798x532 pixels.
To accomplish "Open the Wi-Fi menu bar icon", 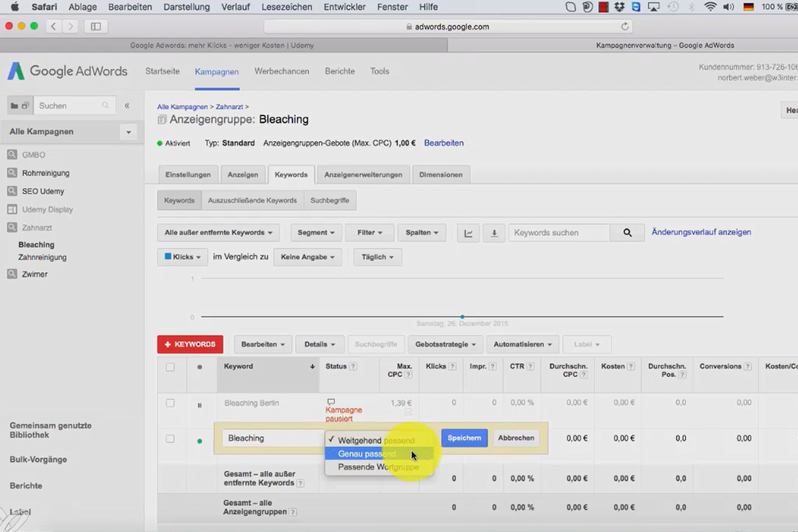I will 710,7.
